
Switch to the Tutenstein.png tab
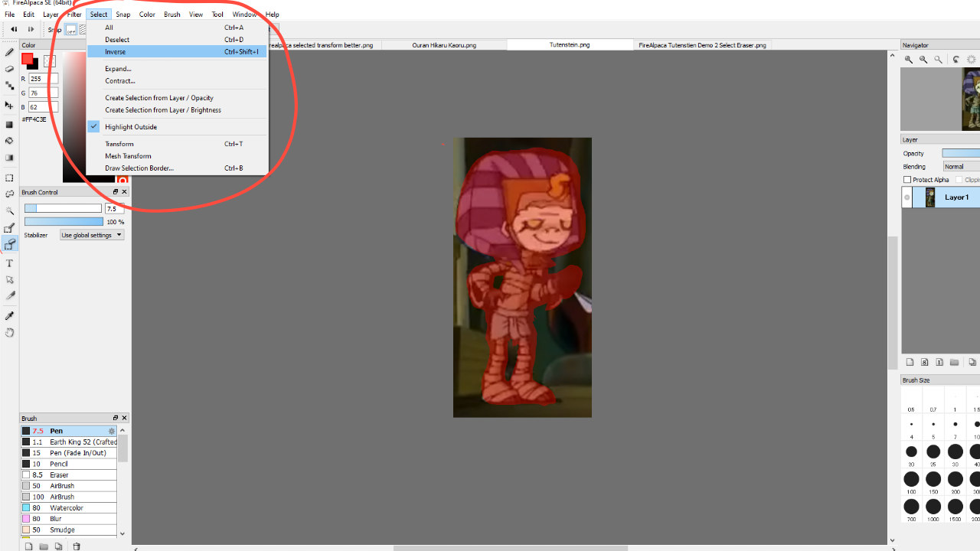tap(570, 45)
